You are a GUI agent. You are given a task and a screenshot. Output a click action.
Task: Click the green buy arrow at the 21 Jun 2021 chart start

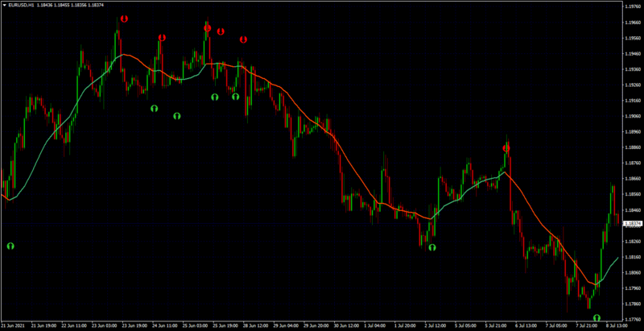pyautogui.click(x=10, y=246)
